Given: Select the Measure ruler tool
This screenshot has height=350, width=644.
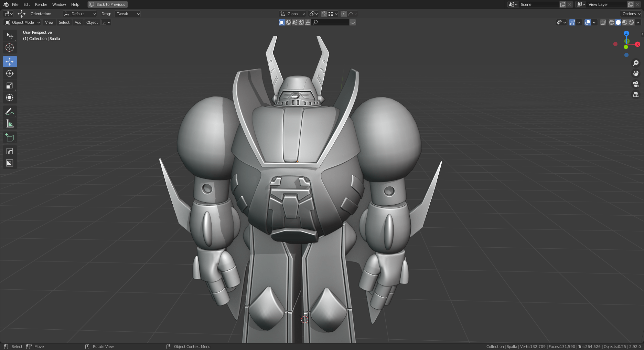Looking at the screenshot, I should coord(10,124).
